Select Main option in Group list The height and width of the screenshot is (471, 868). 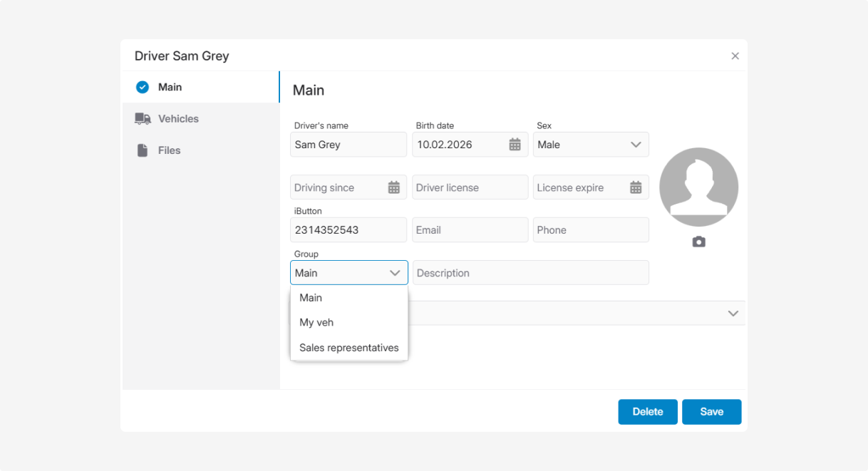[311, 298]
